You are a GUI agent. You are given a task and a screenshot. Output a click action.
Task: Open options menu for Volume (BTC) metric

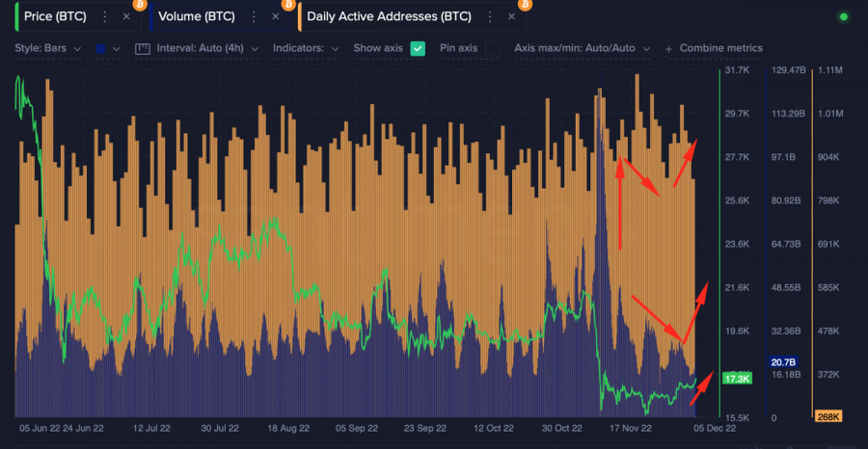[253, 16]
